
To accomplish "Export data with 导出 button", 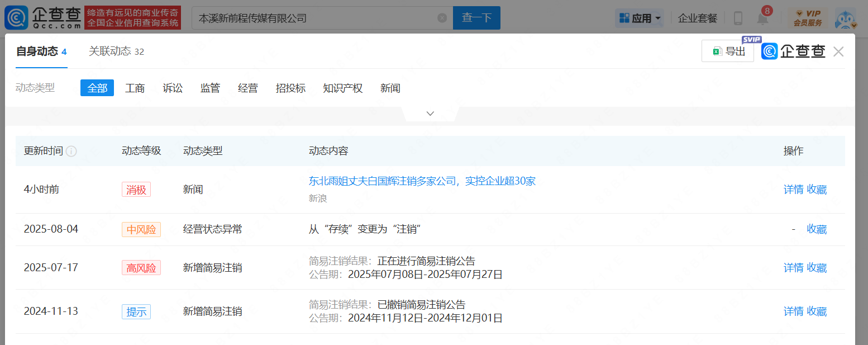I will [x=728, y=51].
